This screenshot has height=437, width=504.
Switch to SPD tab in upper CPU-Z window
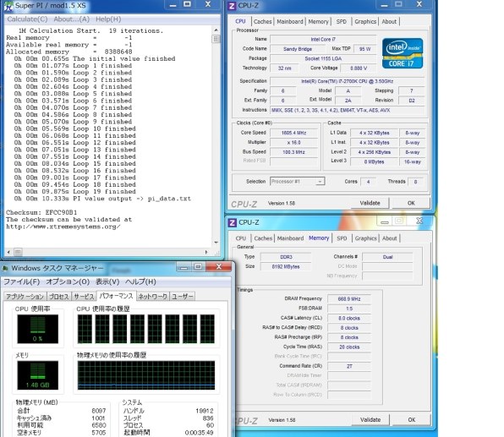pos(342,21)
